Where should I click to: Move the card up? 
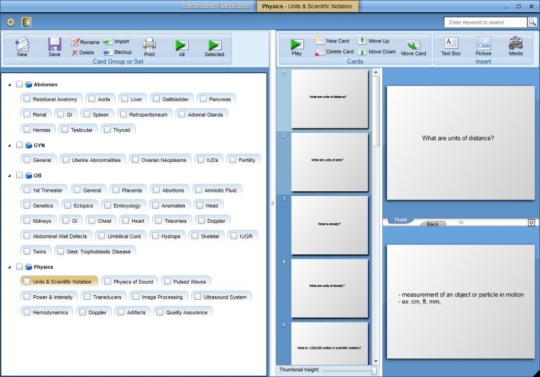click(x=374, y=41)
